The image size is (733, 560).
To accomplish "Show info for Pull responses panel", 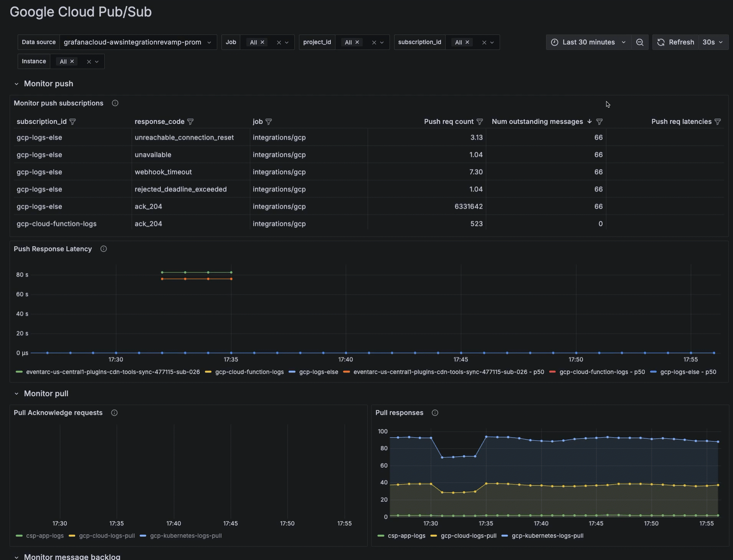I will tap(435, 413).
